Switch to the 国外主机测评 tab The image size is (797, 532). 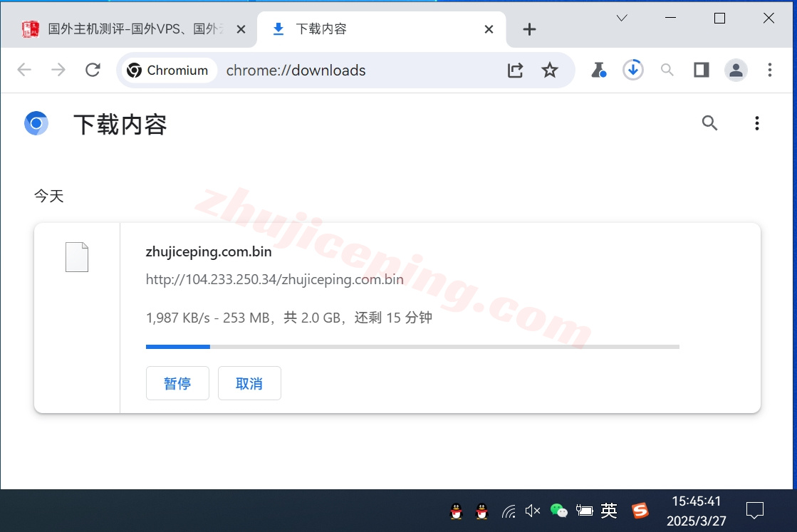pyautogui.click(x=129, y=29)
